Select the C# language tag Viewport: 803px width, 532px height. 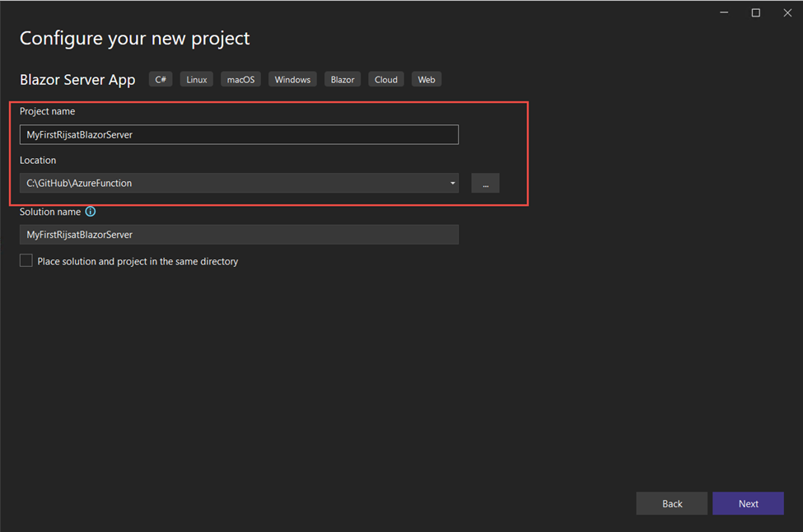pyautogui.click(x=161, y=80)
